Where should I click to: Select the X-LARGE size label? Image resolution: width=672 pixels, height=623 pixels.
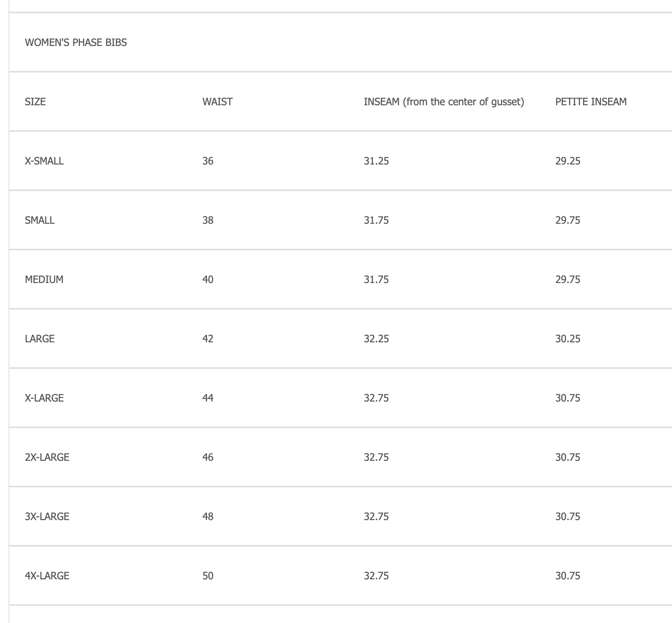pos(44,398)
